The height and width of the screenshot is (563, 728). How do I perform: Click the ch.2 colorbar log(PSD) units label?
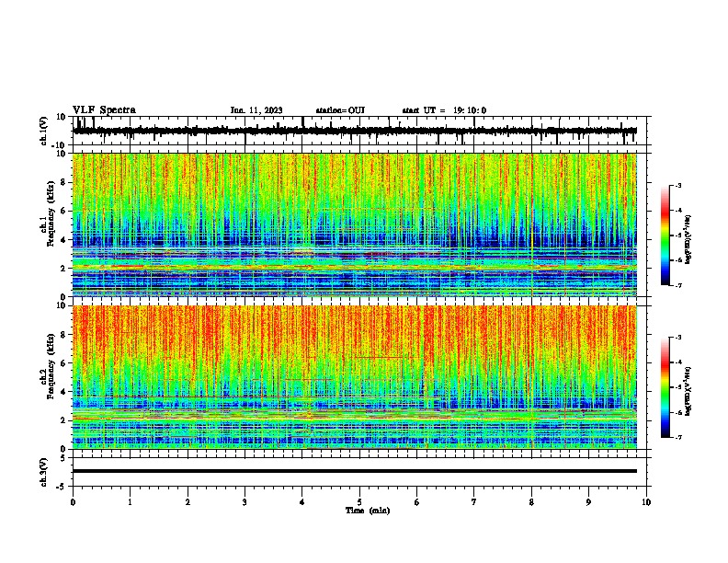pyautogui.click(x=688, y=391)
